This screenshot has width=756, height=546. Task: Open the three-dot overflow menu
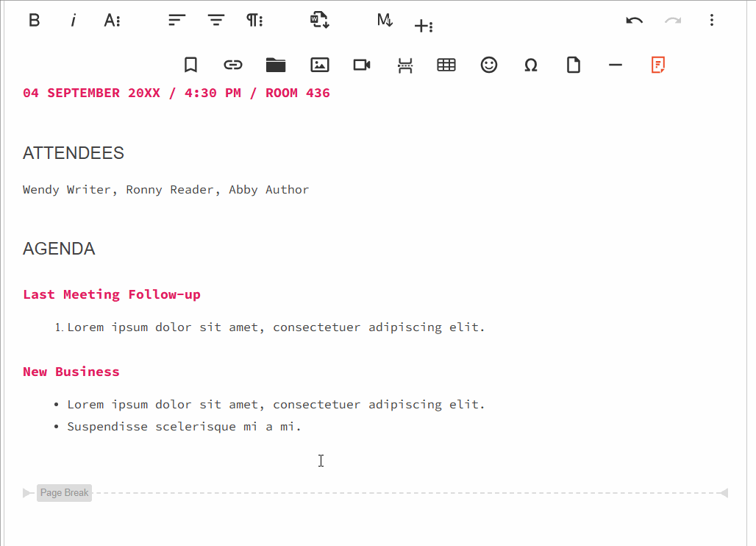712,20
